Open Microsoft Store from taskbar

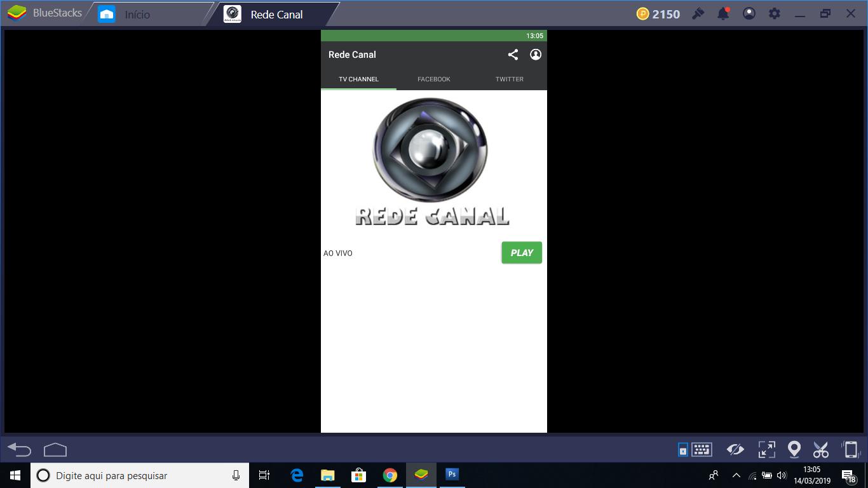pos(359,475)
